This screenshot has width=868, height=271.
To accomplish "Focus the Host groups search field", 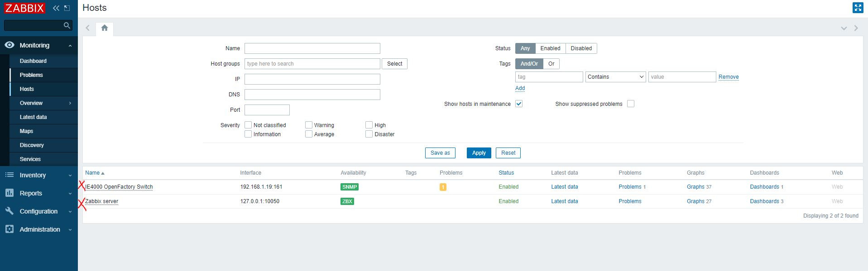I will (312, 64).
